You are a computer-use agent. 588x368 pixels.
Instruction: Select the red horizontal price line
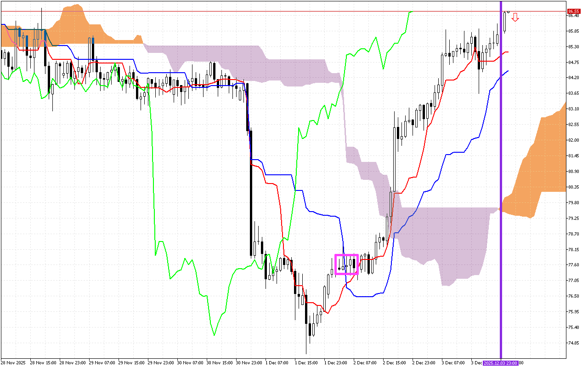pyautogui.click(x=276, y=11)
